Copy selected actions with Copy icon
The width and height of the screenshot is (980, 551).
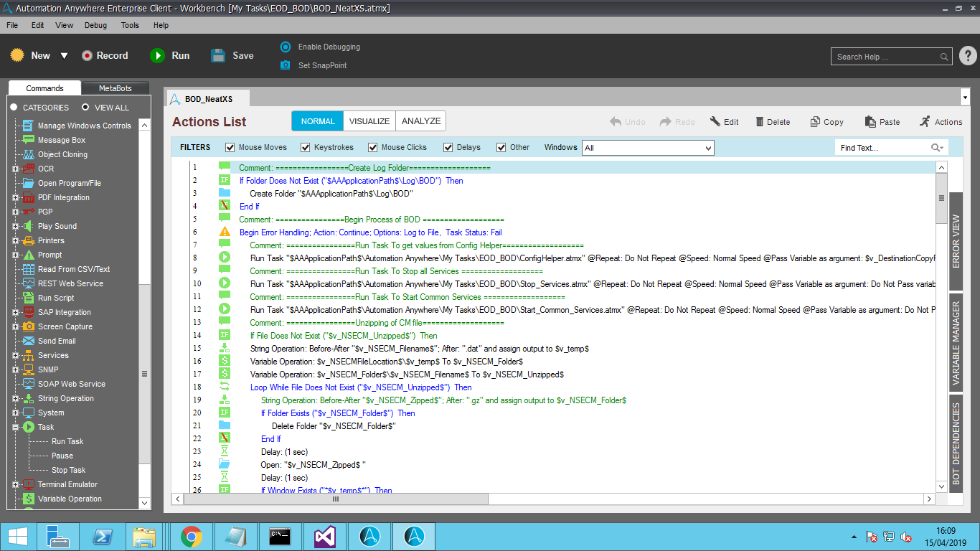[816, 122]
